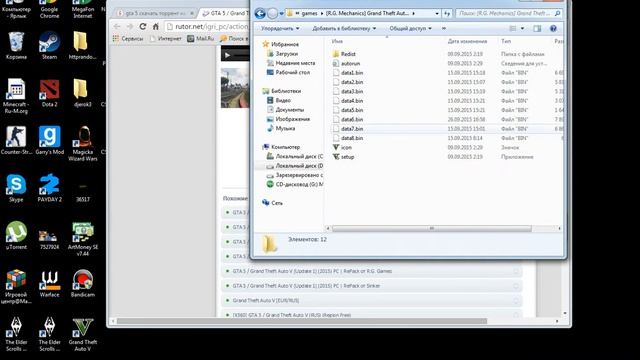Screen dimensions: 640x360
Task: Launch ArtMoney SE desktop shortcut
Action: coord(83,239)
